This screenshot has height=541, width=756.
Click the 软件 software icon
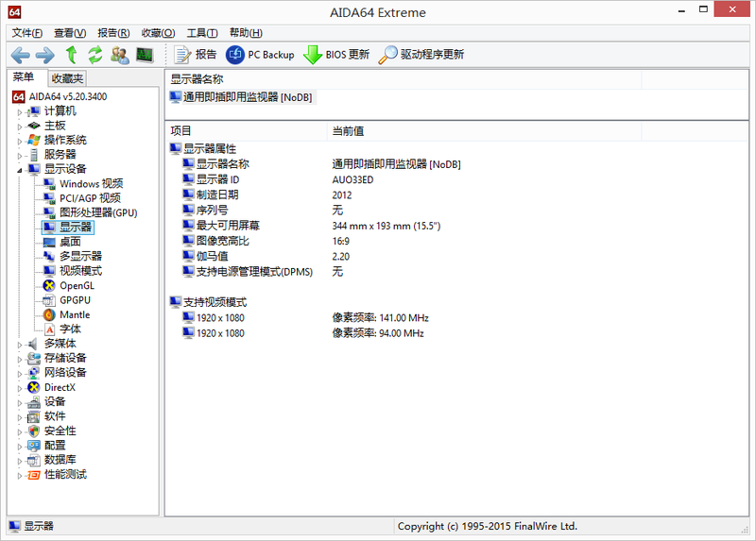coord(33,416)
